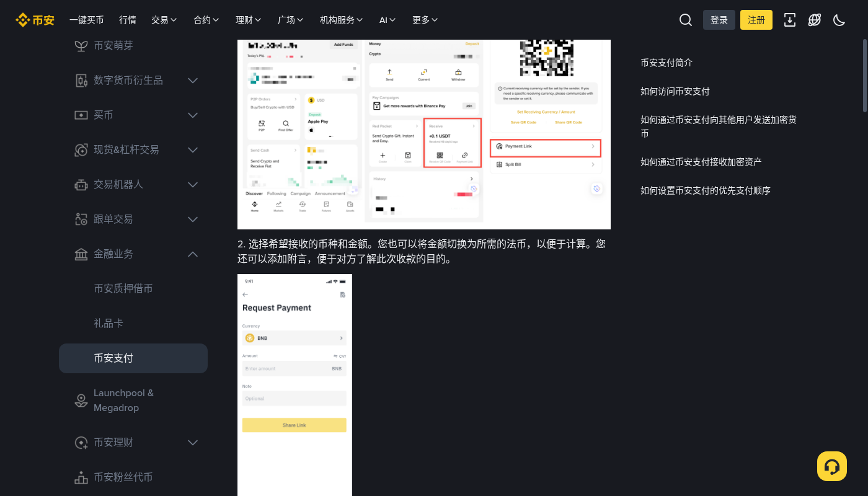Jump to 如何访问币安支付 section

pos(675,91)
